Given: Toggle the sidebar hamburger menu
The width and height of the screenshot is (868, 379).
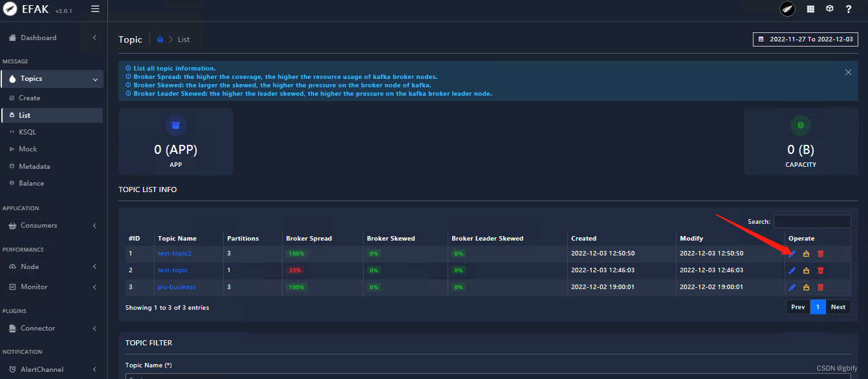Looking at the screenshot, I should click(95, 9).
